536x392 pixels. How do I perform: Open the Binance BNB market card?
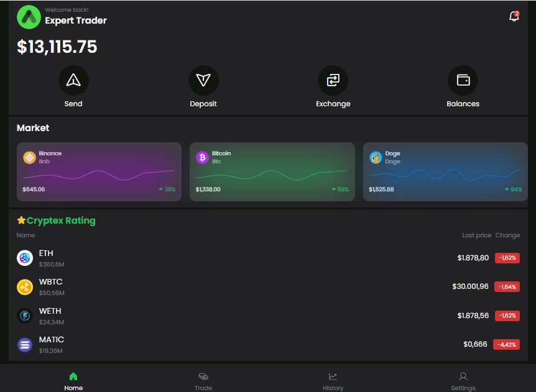pyautogui.click(x=99, y=172)
